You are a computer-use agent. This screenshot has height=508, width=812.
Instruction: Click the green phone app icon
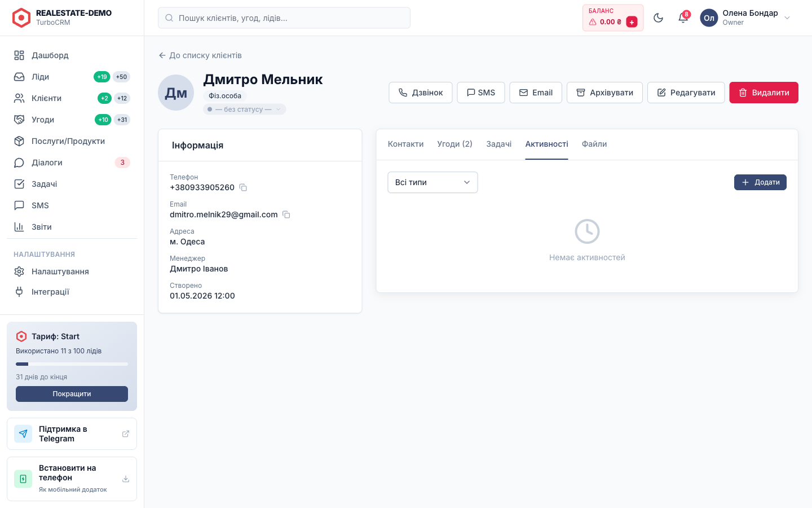pyautogui.click(x=23, y=479)
